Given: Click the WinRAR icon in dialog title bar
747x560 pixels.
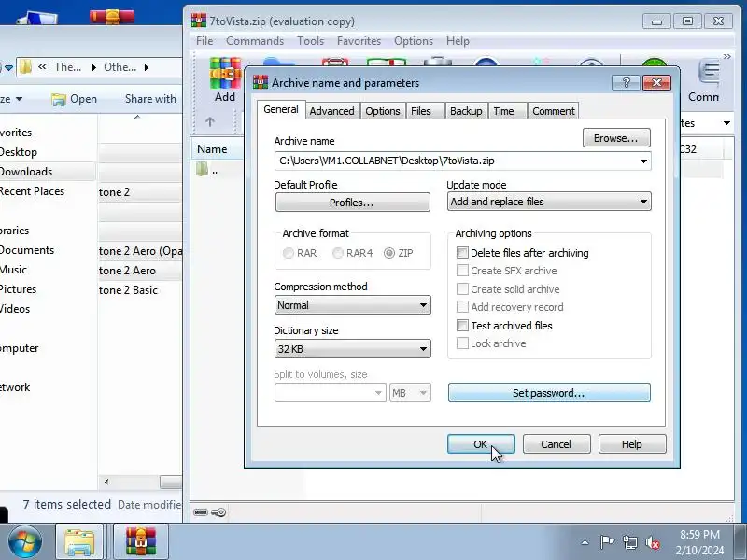Looking at the screenshot, I should [261, 82].
